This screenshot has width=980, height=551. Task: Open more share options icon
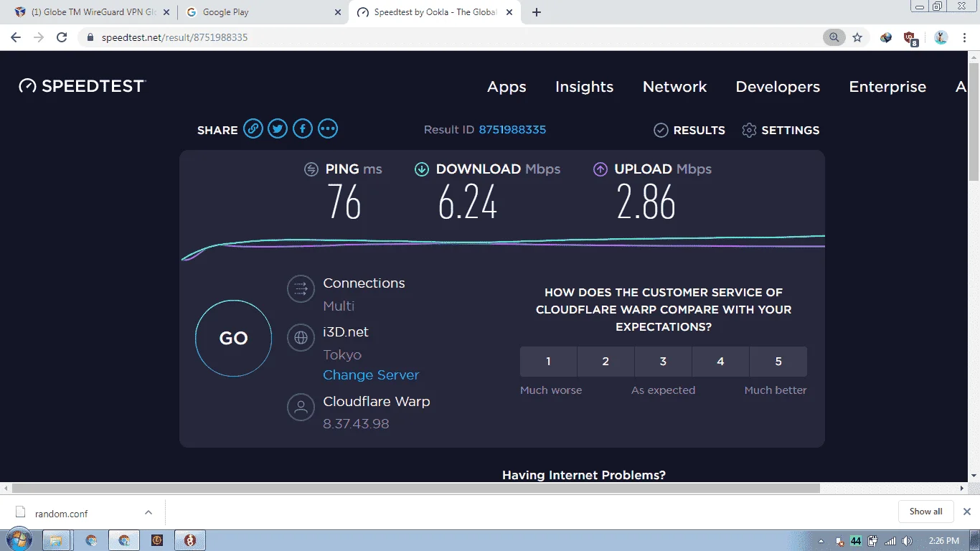(x=328, y=129)
